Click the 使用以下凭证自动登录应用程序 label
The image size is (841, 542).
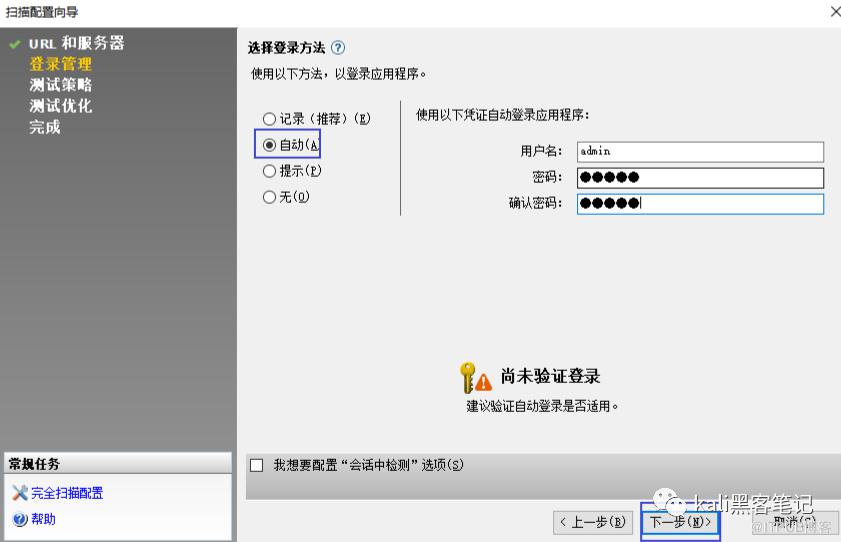tap(503, 115)
